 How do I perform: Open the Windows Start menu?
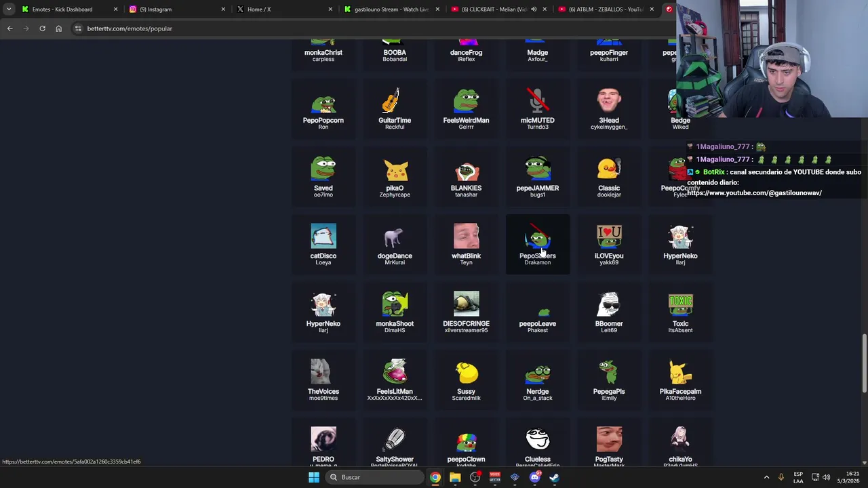(313, 477)
